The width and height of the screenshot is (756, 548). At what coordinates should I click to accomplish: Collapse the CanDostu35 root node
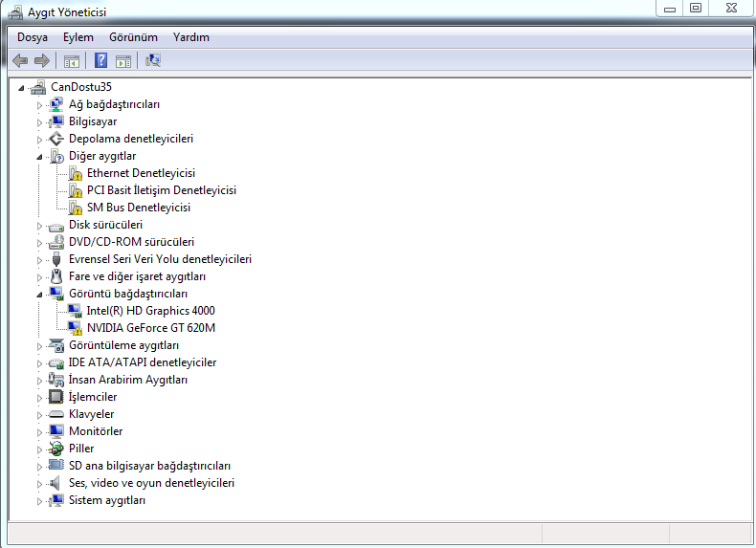(21, 88)
